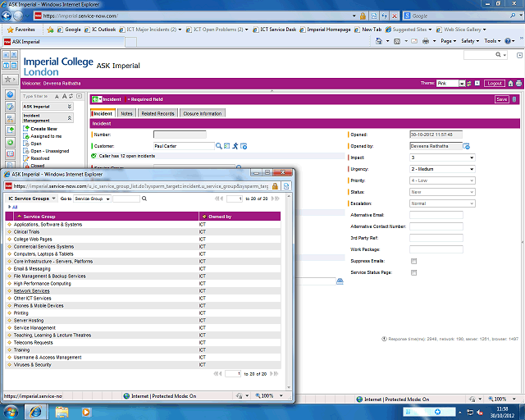Viewport: 525px width, 420px height.
Task: Switch to the Related Records tab
Action: (x=157, y=113)
